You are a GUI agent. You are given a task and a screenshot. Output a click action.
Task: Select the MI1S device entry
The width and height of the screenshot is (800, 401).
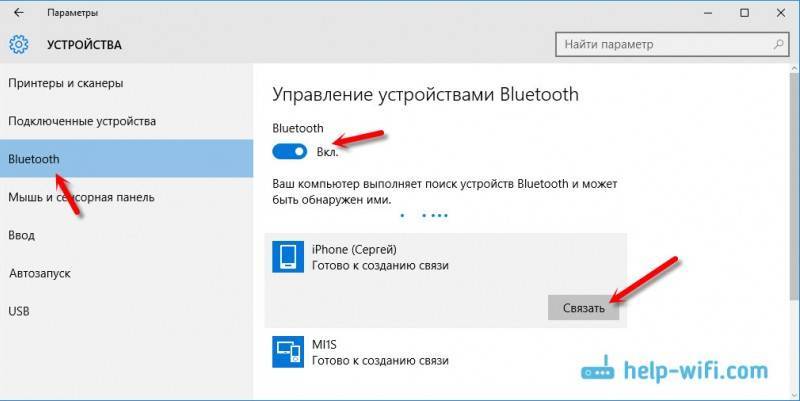[x=445, y=352]
